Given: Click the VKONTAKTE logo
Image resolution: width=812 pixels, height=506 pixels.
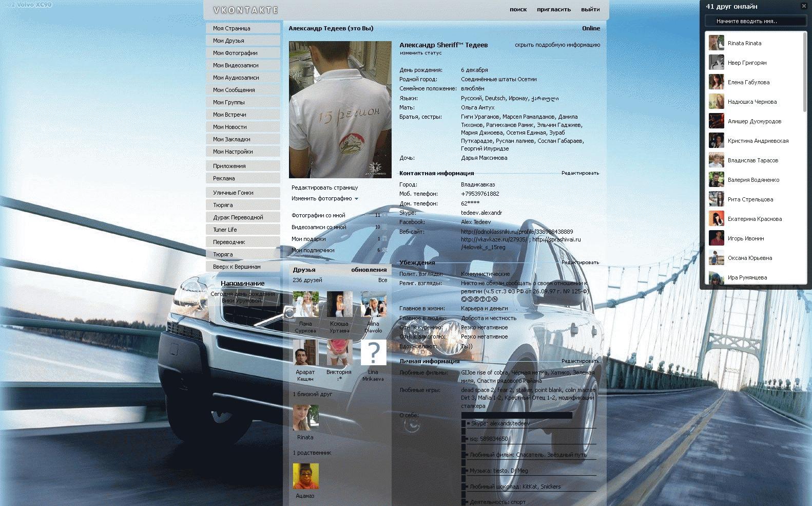Looking at the screenshot, I should (x=245, y=10).
